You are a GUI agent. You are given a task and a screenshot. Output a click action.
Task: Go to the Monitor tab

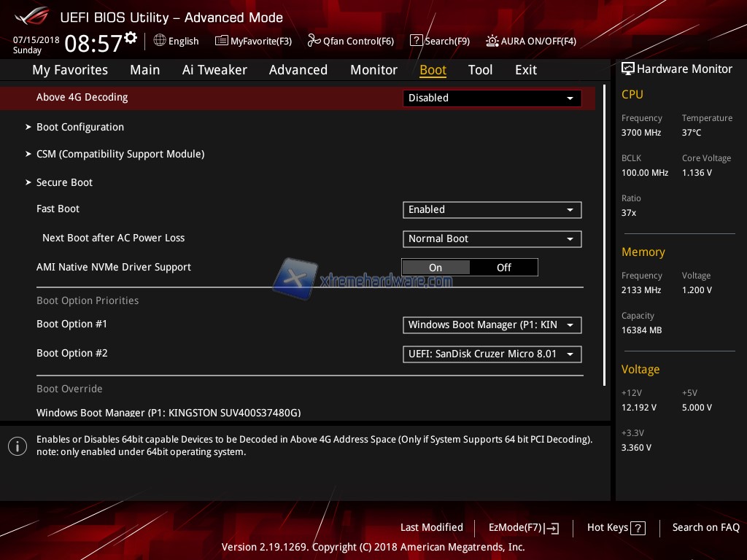373,70
